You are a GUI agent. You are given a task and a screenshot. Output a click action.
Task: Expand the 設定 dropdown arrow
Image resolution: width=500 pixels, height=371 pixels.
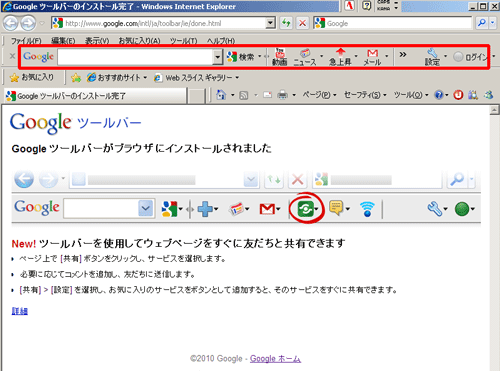pyautogui.click(x=445, y=56)
